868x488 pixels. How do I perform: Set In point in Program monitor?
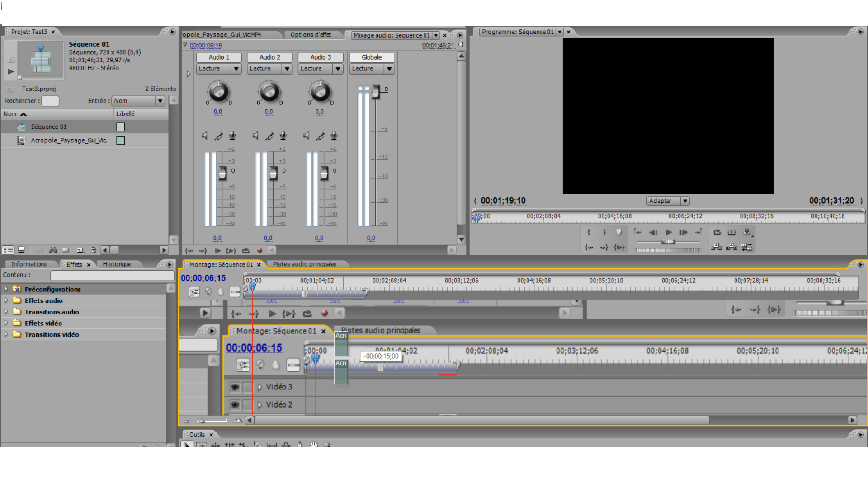pos(588,232)
